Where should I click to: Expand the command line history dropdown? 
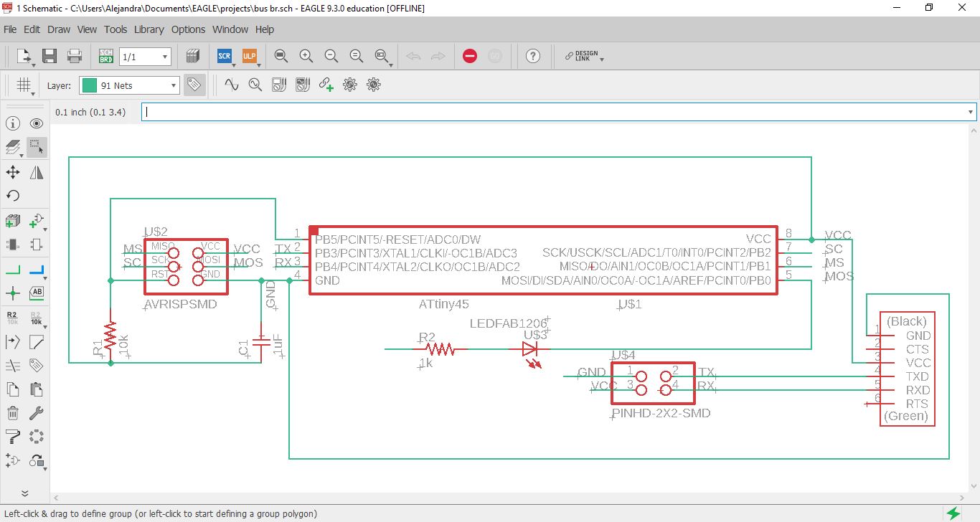click(971, 112)
